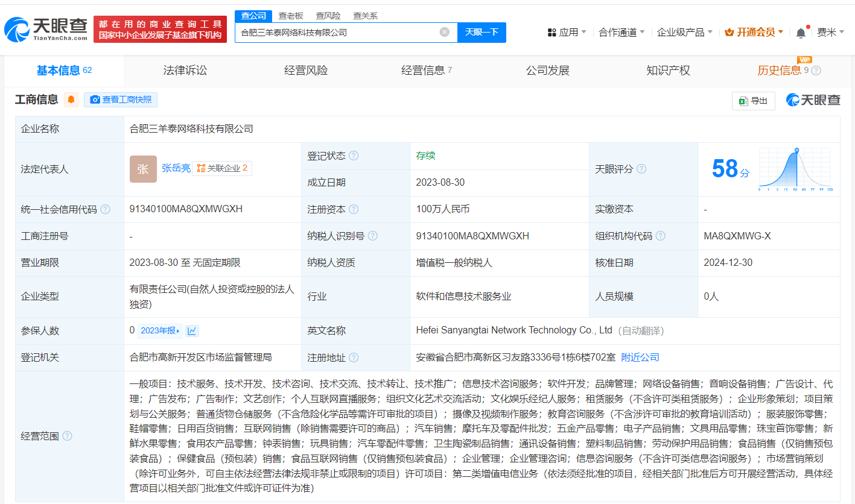Open 张岳亮 legal representative link
This screenshot has width=855, height=504.
click(176, 168)
